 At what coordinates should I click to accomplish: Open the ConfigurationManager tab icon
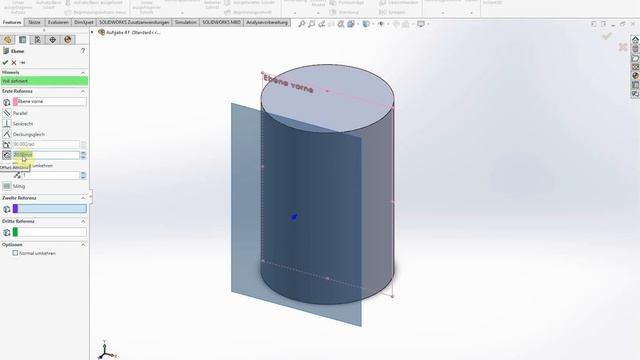pyautogui.click(x=38, y=40)
